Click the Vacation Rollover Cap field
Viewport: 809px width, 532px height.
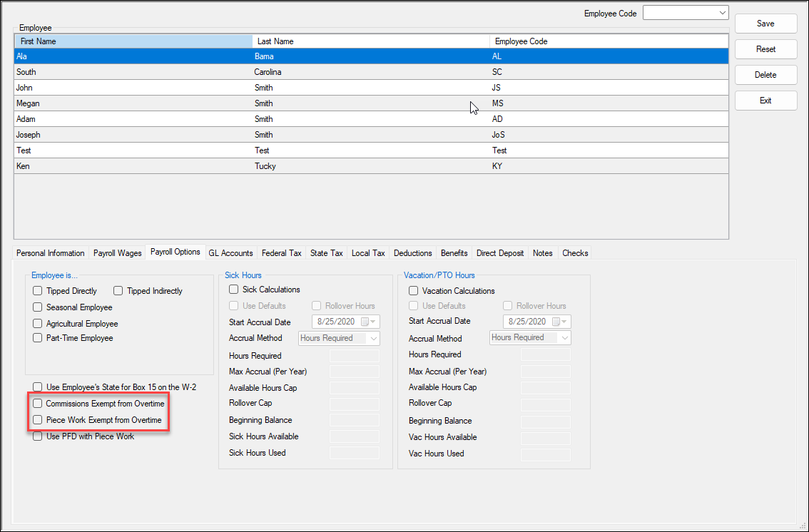click(x=546, y=404)
